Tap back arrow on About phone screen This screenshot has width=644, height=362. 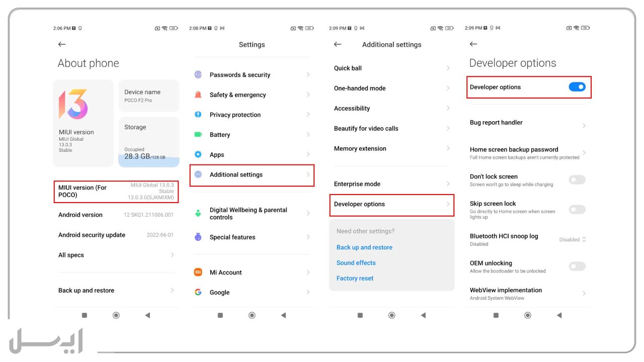coord(62,44)
